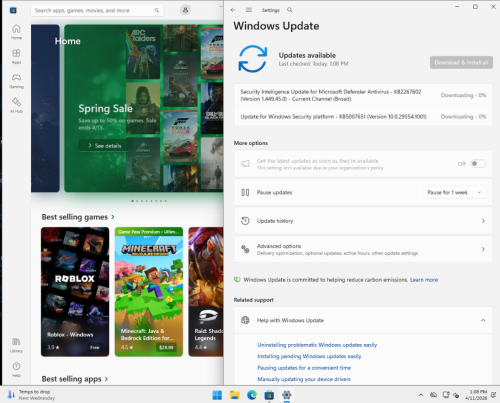
Task: Click the Microsoft Store logo icon
Action: point(13,10)
